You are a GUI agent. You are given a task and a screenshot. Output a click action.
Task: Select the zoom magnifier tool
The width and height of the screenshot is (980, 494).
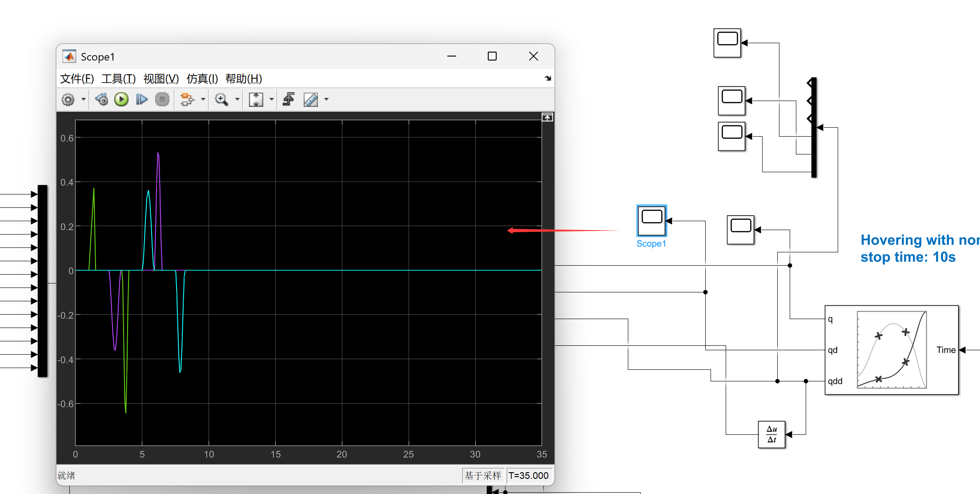coord(221,99)
